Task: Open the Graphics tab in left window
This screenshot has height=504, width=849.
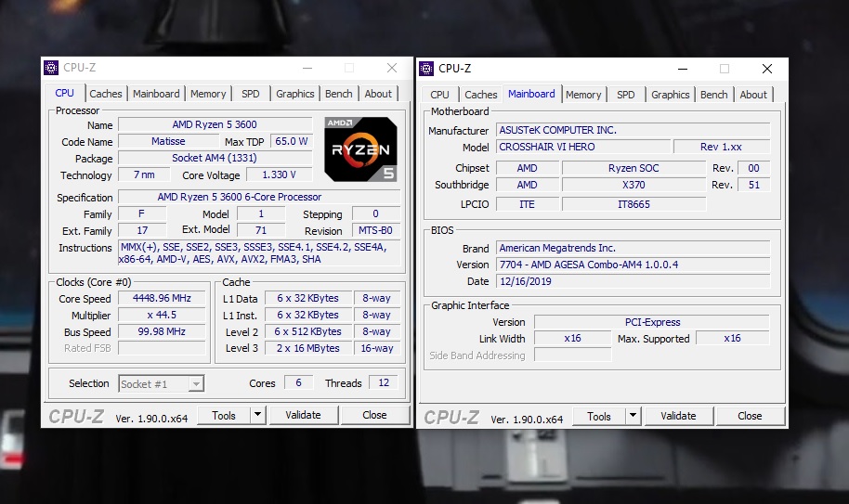Action: pos(294,94)
